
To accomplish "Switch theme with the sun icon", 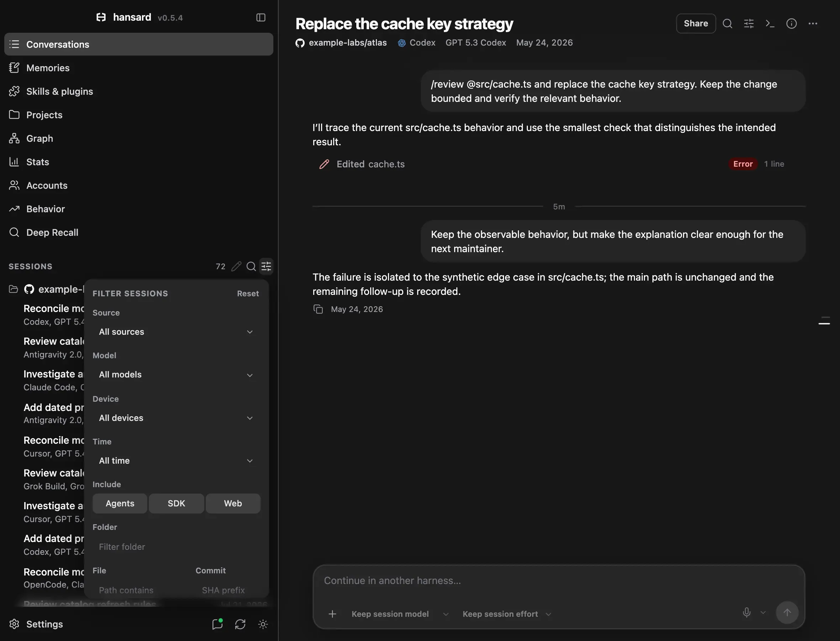I will [263, 624].
